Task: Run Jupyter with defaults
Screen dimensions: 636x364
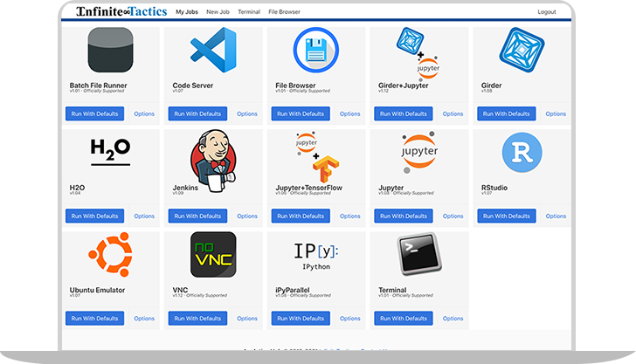Action: click(404, 216)
